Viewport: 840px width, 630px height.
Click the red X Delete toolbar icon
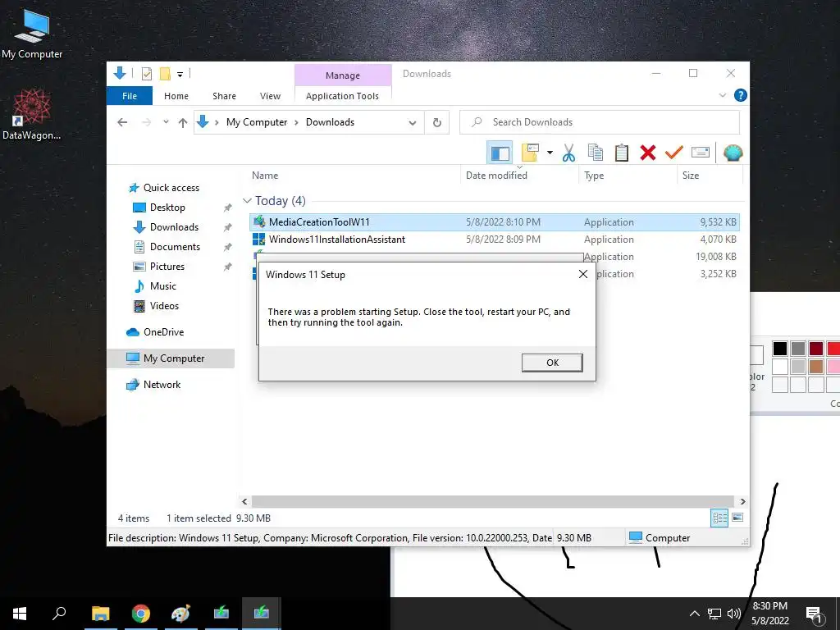click(648, 153)
